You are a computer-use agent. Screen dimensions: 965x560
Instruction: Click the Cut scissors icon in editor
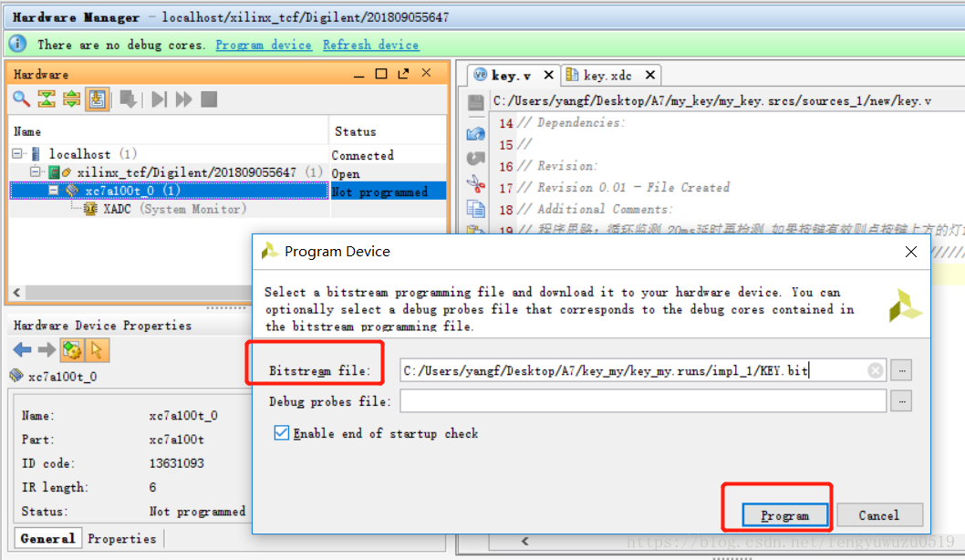[x=476, y=183]
